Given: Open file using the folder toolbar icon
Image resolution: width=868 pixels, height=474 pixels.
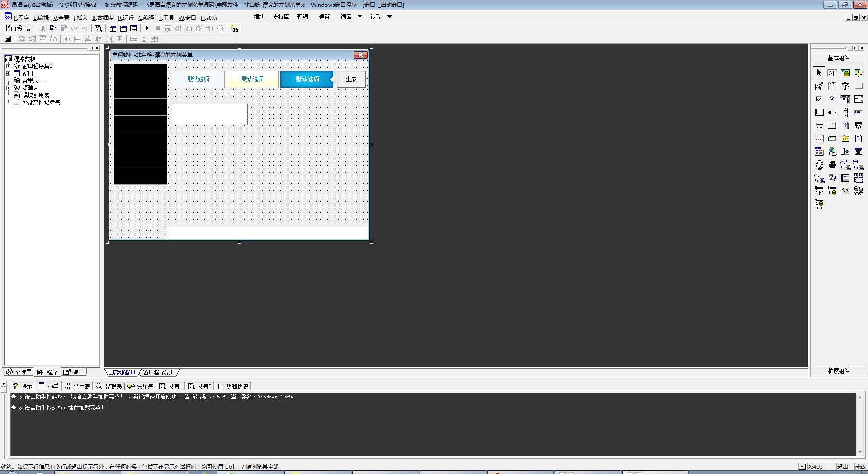Looking at the screenshot, I should click(x=19, y=28).
